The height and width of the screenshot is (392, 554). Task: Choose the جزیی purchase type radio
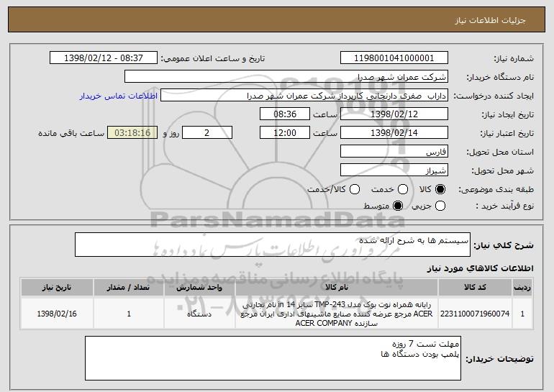click(x=440, y=206)
